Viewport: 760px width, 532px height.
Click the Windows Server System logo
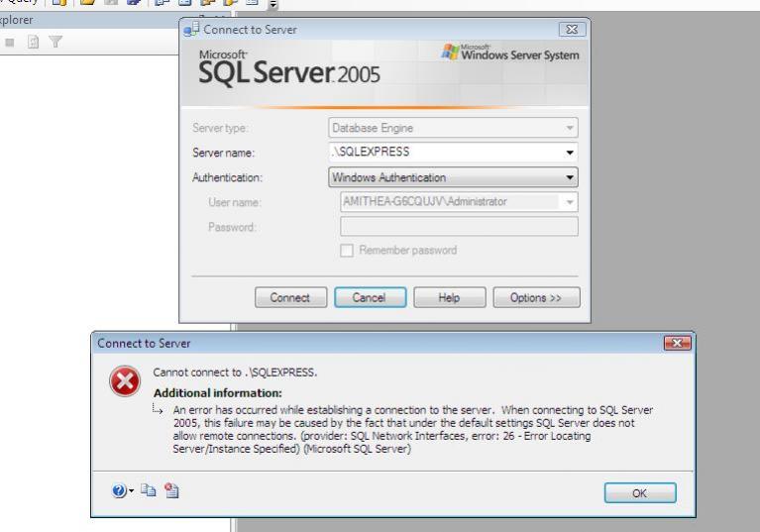coord(510,52)
